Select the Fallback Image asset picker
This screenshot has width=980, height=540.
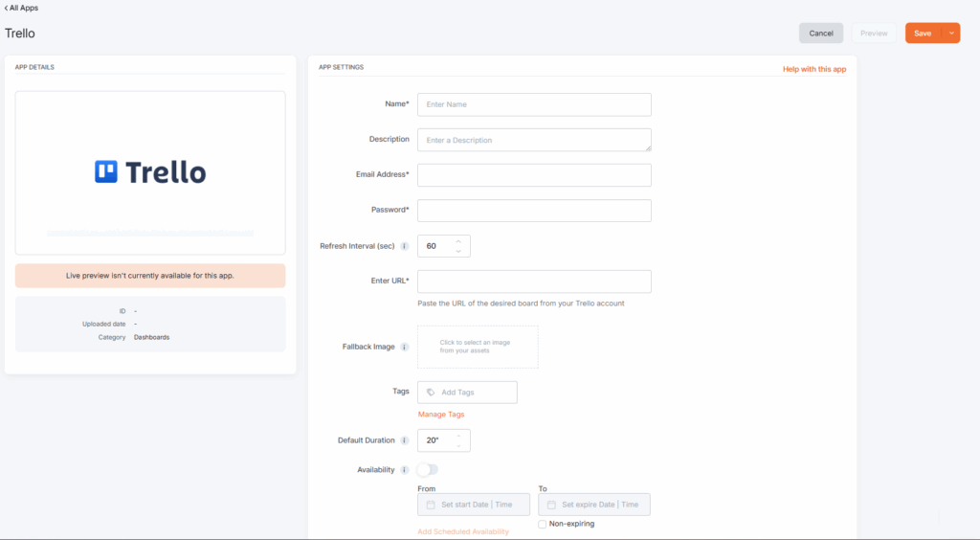478,347
